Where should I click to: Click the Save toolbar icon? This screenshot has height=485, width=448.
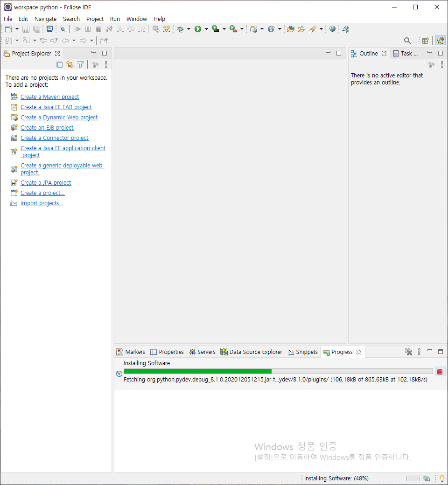pos(26,29)
